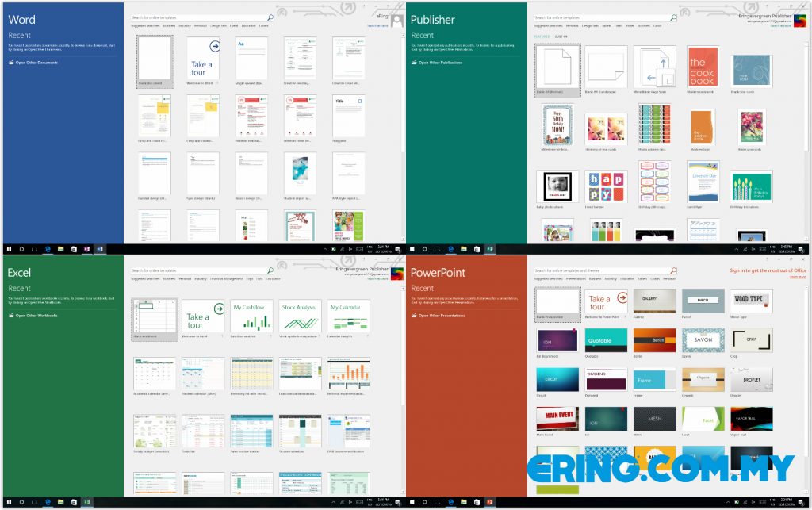Choose Stock Analysis template in Excel
Image resolution: width=812 pixels, height=510 pixels.
pos(300,318)
